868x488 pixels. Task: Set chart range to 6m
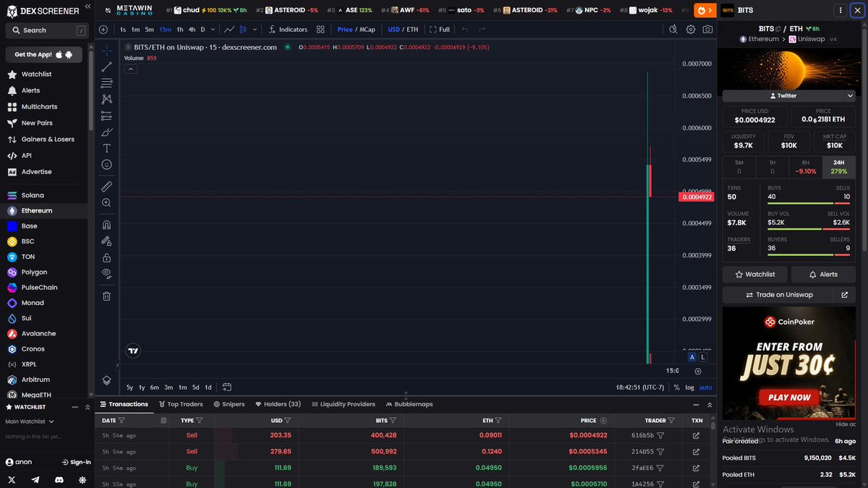(x=154, y=388)
